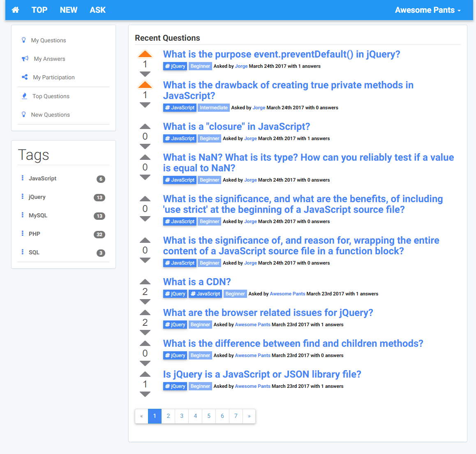Image resolution: width=476 pixels, height=454 pixels.
Task: Go to next page with » arrow
Action: [249, 416]
